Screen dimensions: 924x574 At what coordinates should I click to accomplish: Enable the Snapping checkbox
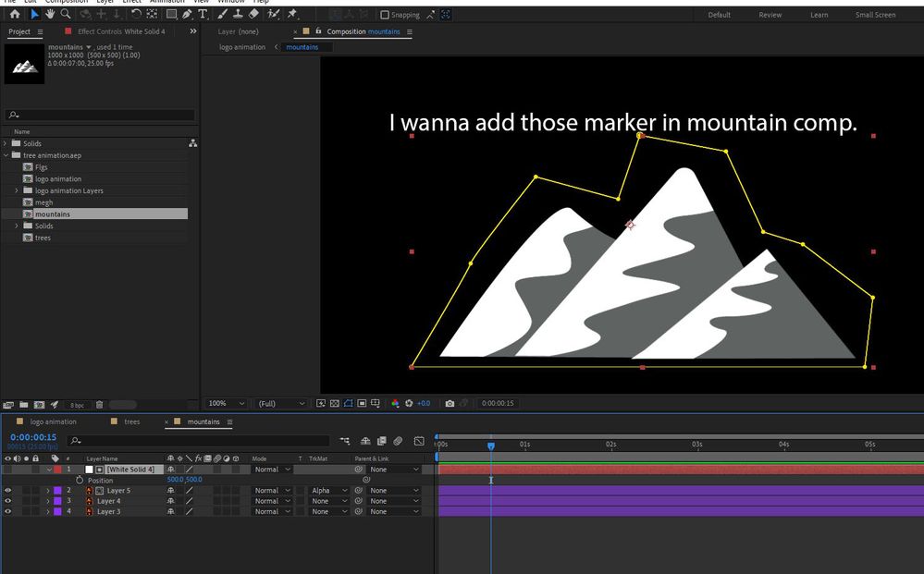385,15
